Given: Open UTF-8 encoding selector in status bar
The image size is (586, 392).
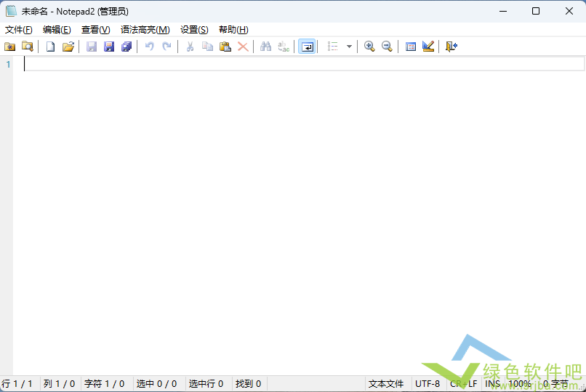Looking at the screenshot, I should [428, 384].
